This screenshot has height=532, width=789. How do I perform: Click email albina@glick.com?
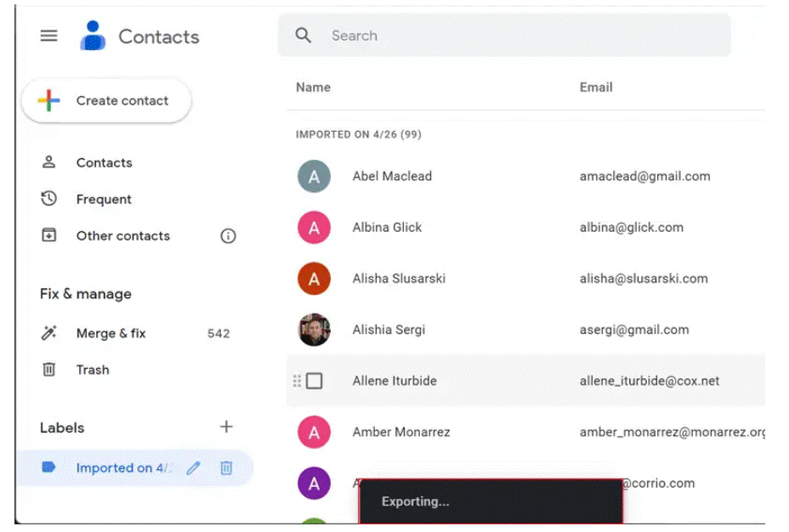(632, 228)
